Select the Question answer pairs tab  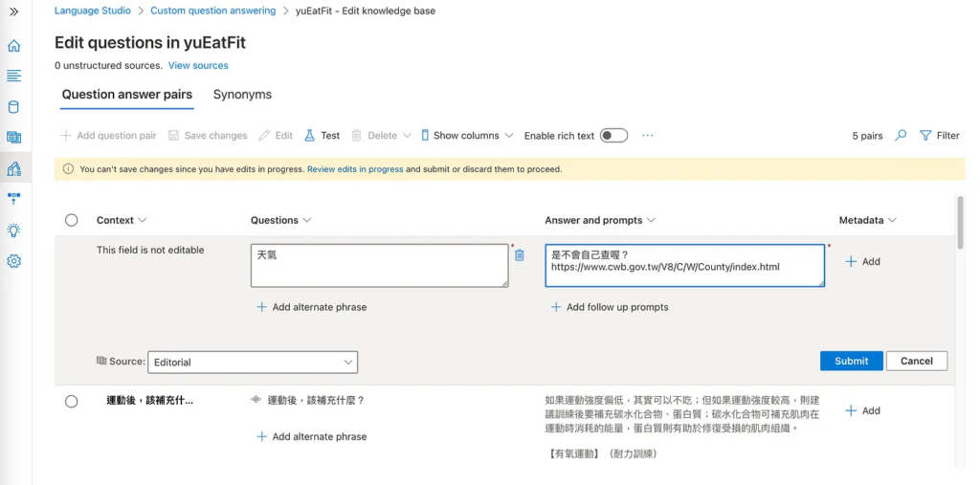(127, 95)
